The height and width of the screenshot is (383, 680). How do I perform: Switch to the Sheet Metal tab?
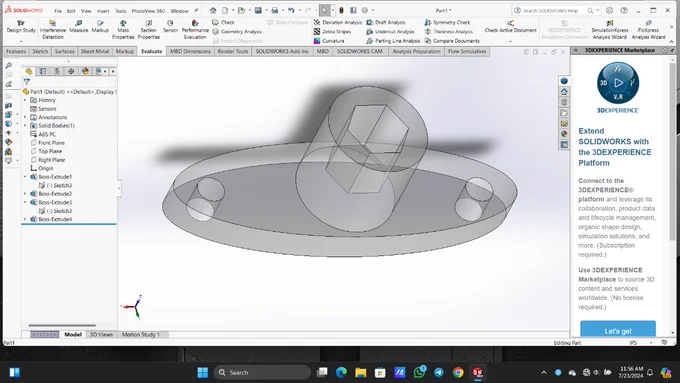tap(95, 51)
